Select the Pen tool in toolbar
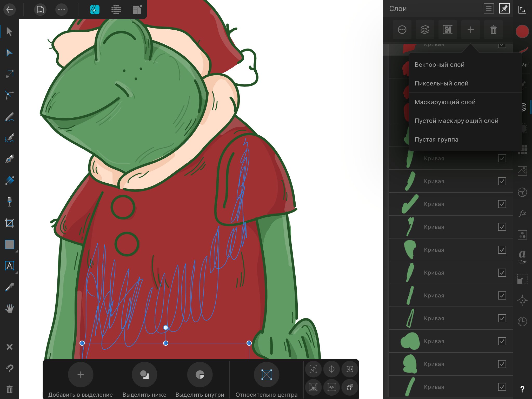 [x=10, y=159]
